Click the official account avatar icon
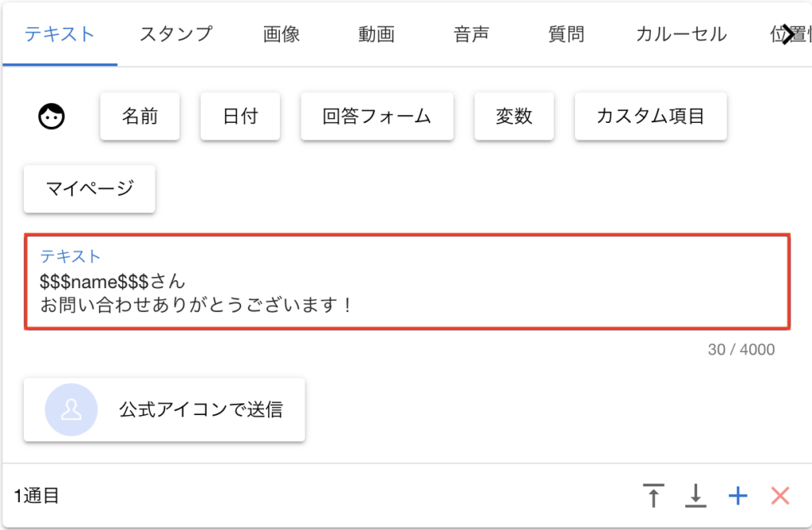 (x=71, y=409)
